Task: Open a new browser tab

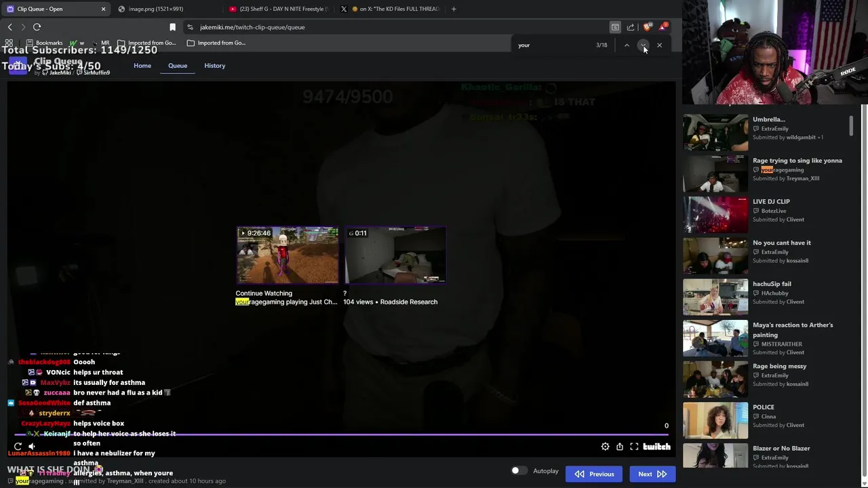Action: tap(454, 9)
